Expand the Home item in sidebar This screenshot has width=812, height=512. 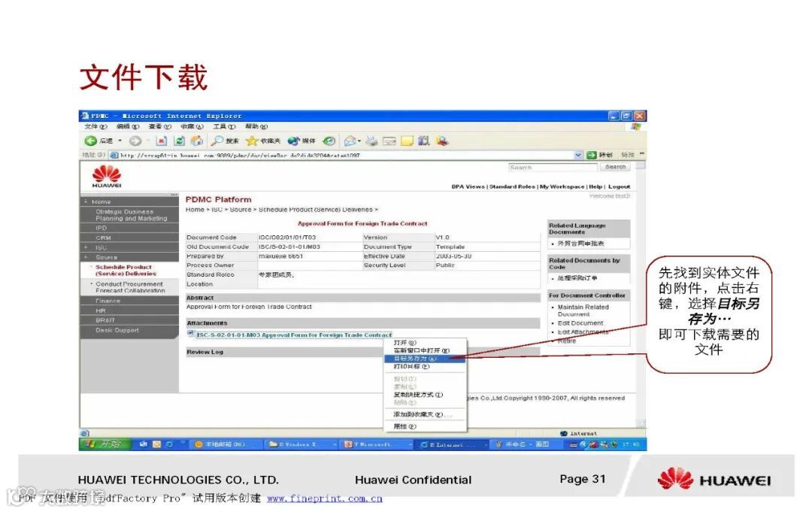pos(86,201)
